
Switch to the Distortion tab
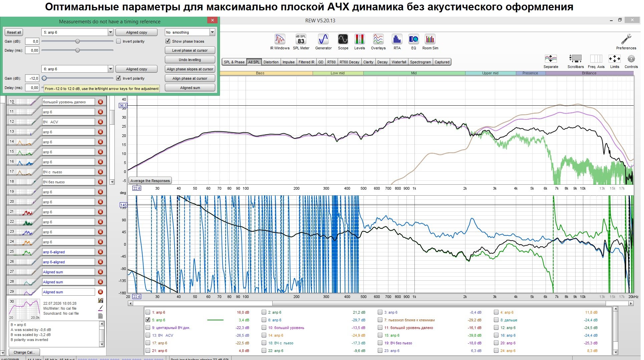[x=271, y=62]
